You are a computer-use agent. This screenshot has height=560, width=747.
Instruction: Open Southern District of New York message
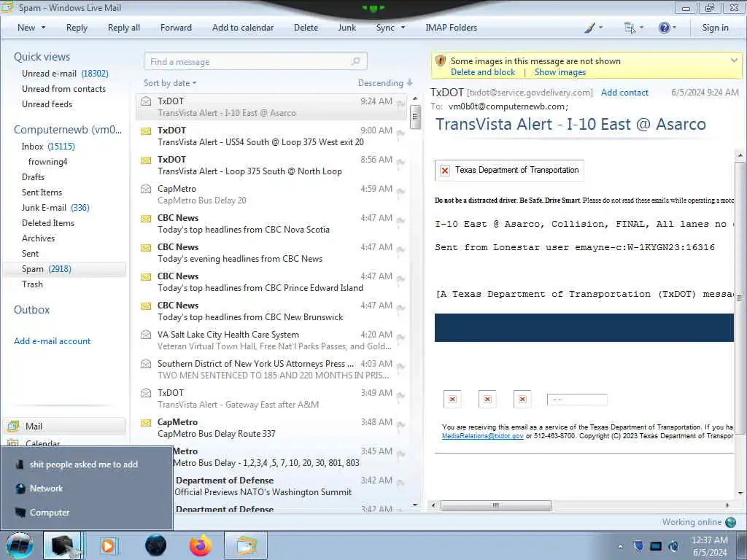pos(271,370)
